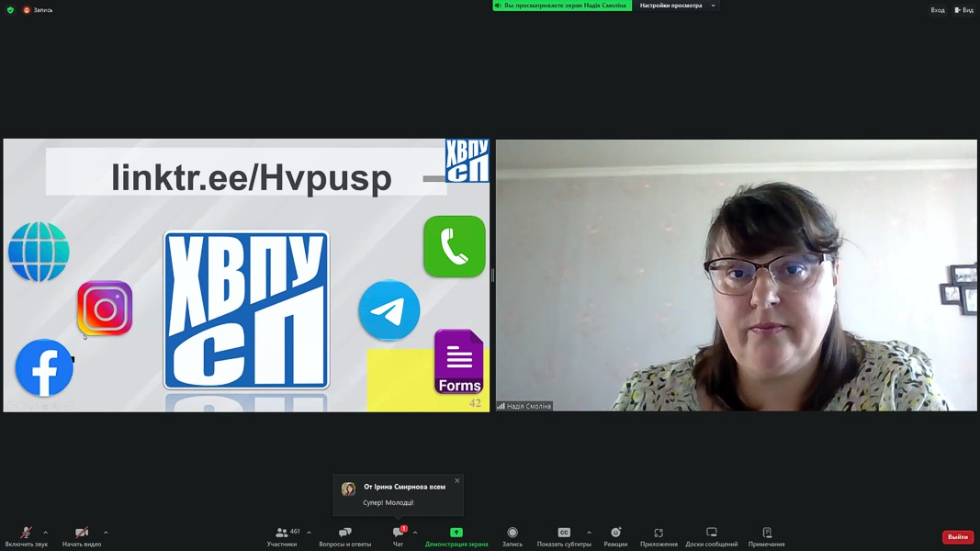This screenshot has width=980, height=551.
Task: Open Доски сообщений whiteboards
Action: (x=711, y=536)
